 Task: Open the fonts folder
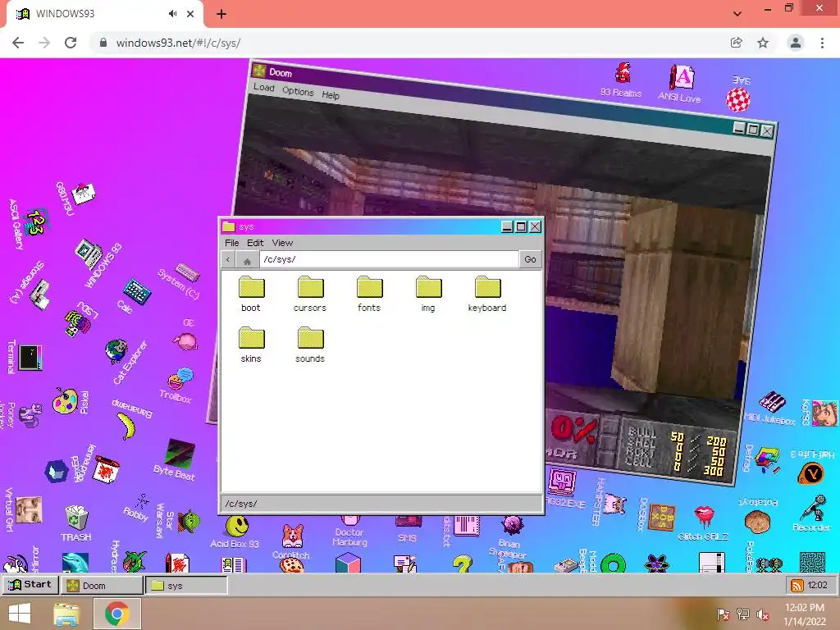pyautogui.click(x=369, y=294)
